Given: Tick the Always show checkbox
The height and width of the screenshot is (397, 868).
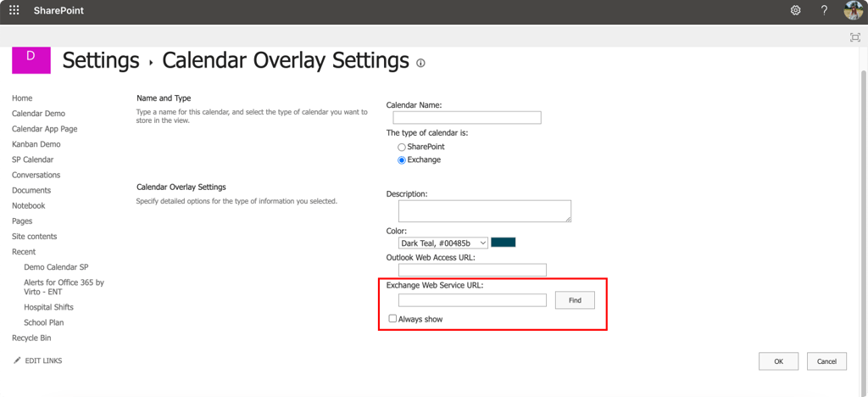Looking at the screenshot, I should pyautogui.click(x=392, y=319).
